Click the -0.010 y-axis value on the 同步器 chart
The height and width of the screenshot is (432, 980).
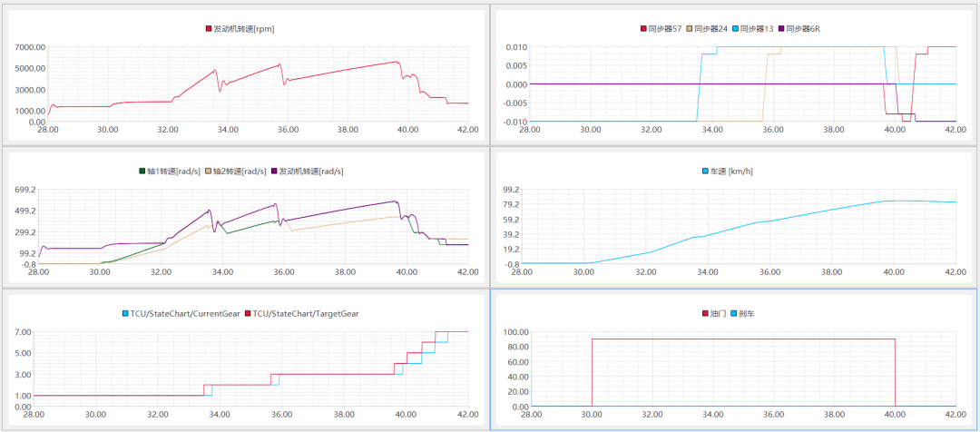point(515,122)
